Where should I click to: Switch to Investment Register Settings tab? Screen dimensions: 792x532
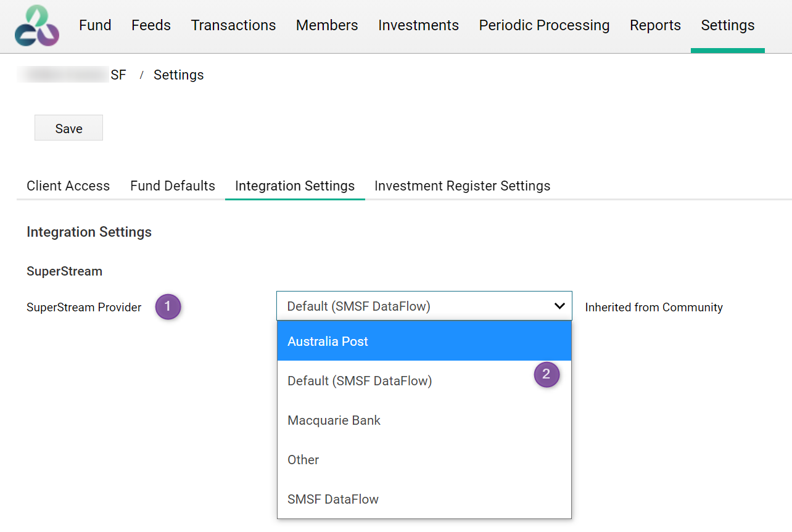pos(462,186)
